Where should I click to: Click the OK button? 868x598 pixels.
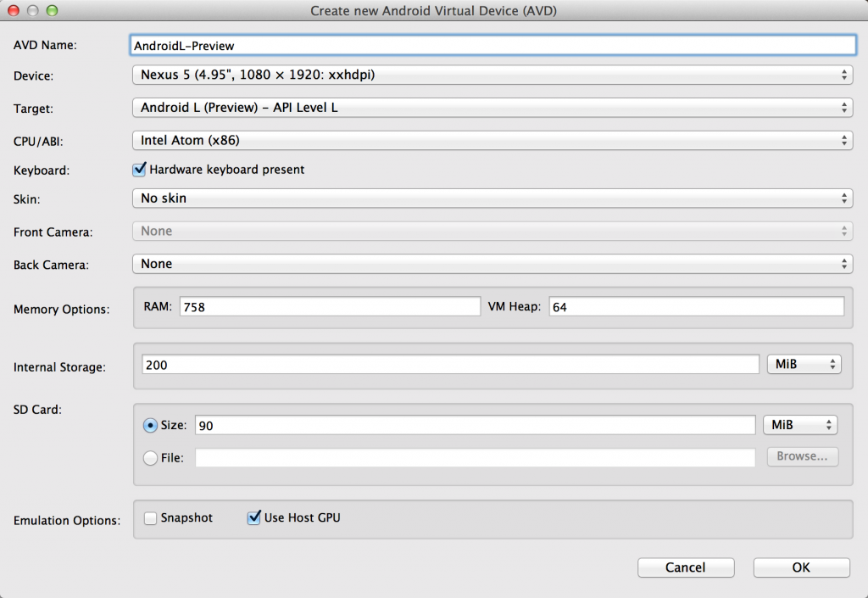tap(801, 567)
